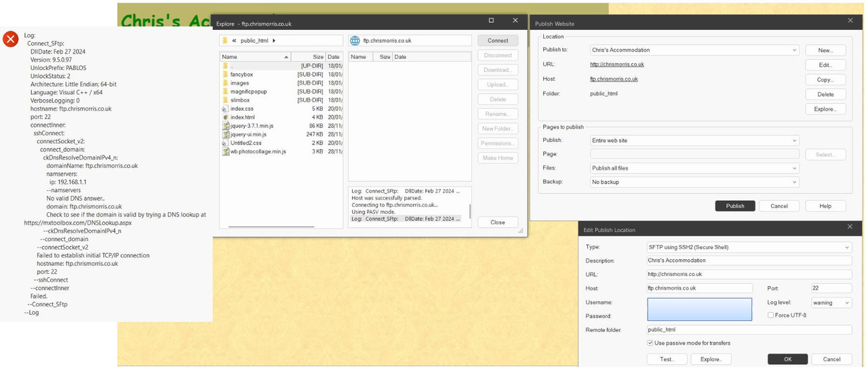Click the Untitled2.css file icon
This screenshot has height=386, width=868.
pyautogui.click(x=225, y=143)
